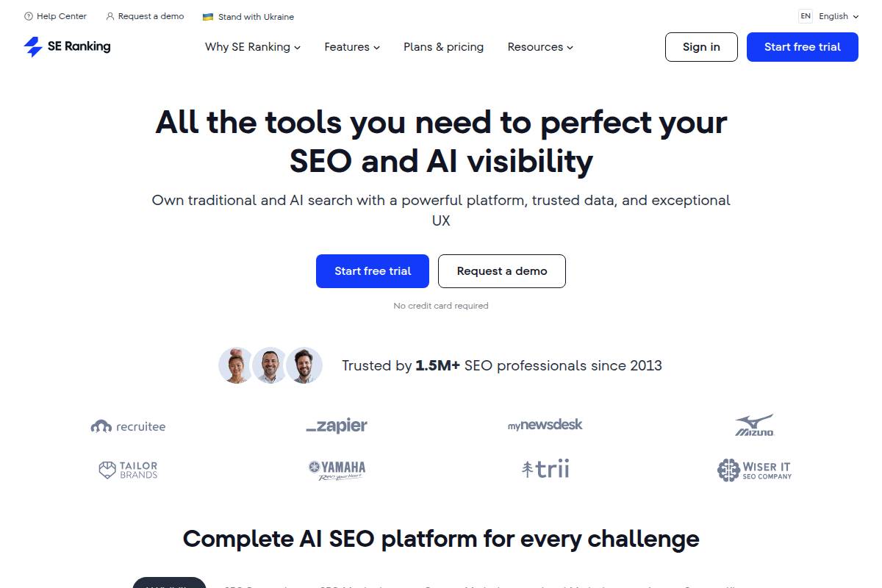Go to Plans & pricing
882x588 pixels.
tap(443, 47)
